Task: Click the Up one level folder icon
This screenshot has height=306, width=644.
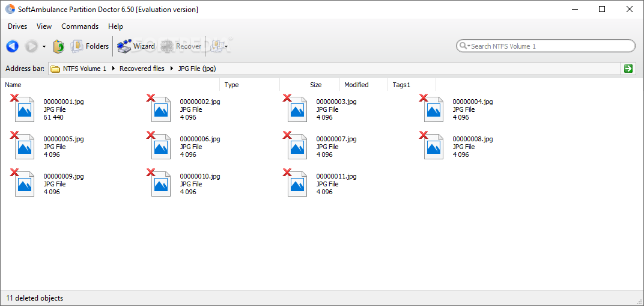Action: pos(59,46)
